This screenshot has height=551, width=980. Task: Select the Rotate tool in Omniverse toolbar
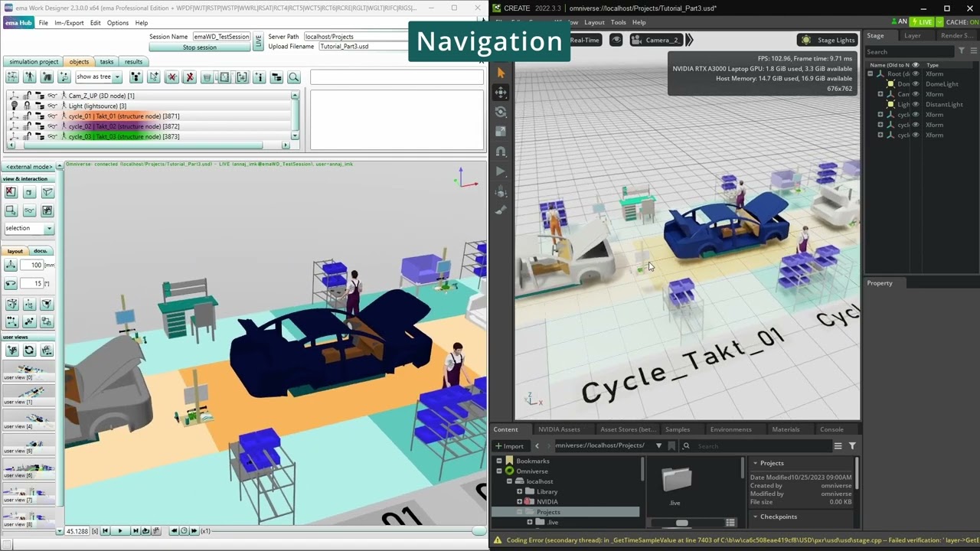coord(501,112)
